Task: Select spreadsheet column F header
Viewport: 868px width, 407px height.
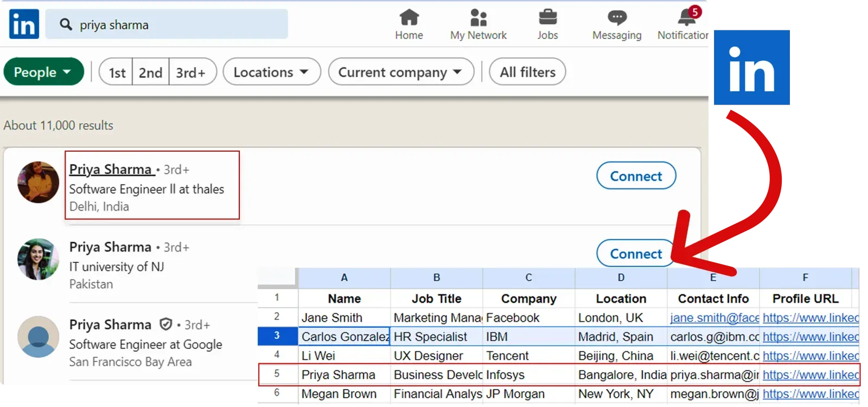Action: click(x=806, y=277)
